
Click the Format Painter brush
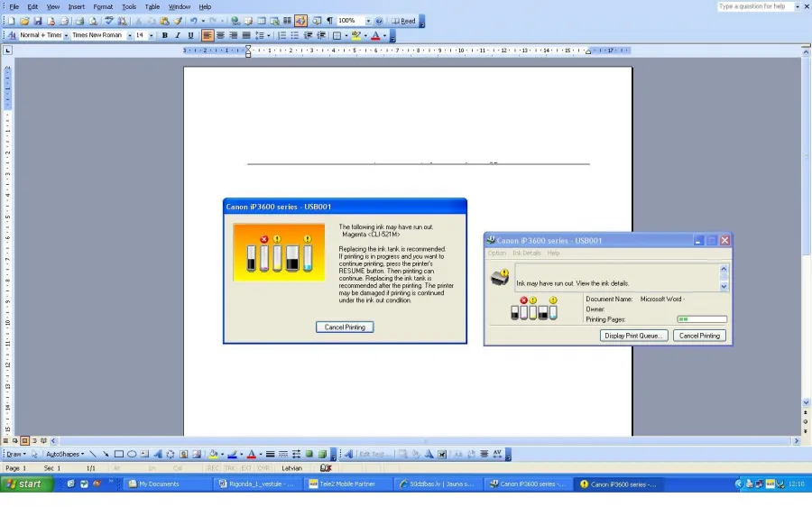(x=178, y=22)
